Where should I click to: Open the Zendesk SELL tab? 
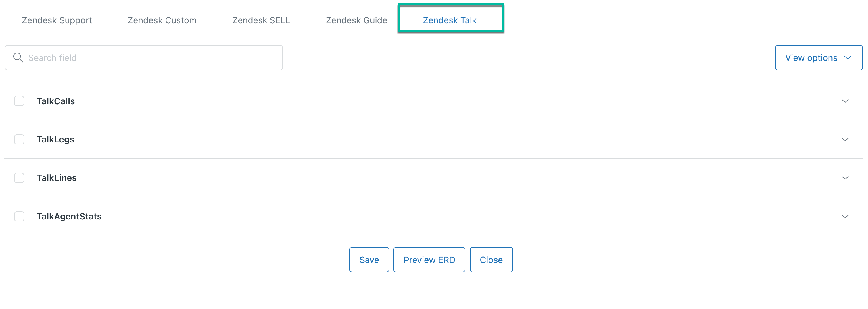tap(261, 20)
